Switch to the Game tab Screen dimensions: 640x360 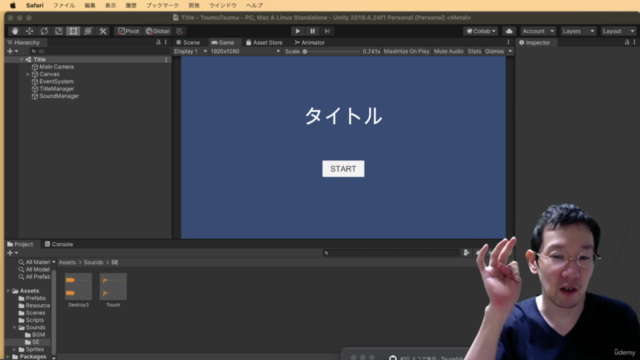point(223,42)
